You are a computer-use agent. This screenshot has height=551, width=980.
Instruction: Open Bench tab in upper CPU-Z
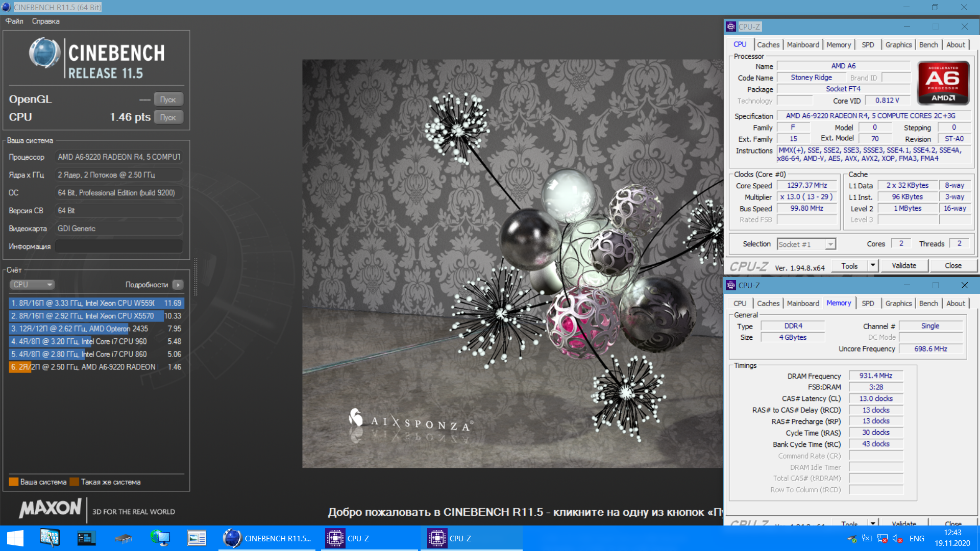click(x=928, y=45)
